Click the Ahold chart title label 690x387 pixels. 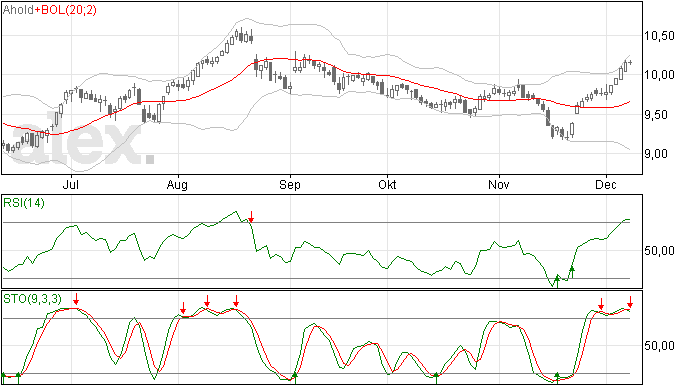click(18, 10)
